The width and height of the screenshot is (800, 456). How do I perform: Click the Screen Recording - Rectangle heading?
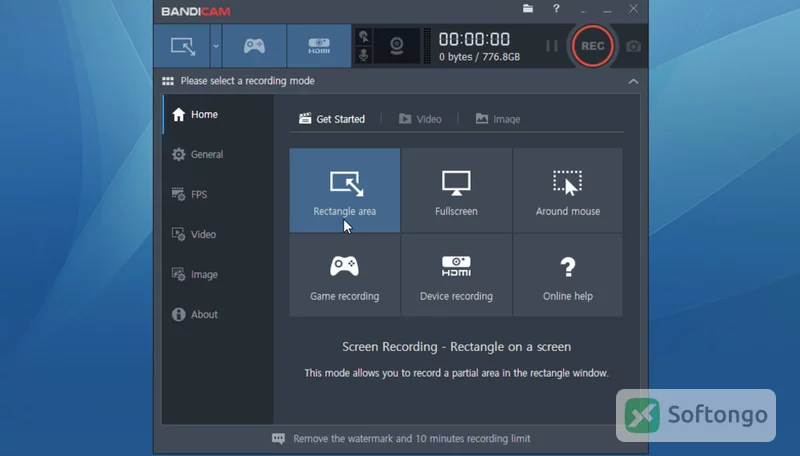[x=457, y=347]
